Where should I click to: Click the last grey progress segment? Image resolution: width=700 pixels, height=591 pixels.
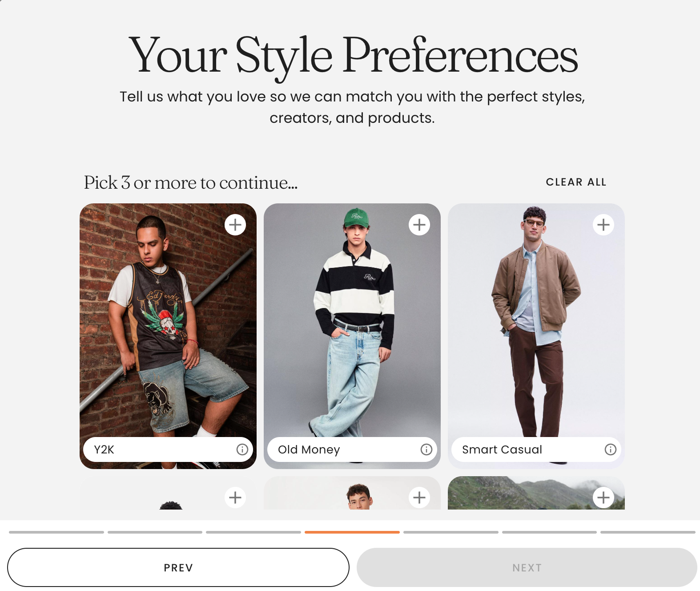[648, 532]
